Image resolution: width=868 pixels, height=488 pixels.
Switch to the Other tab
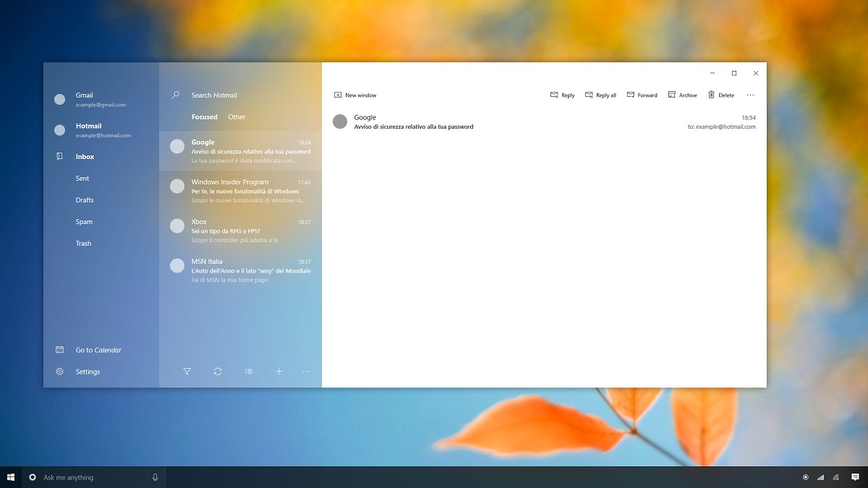pyautogui.click(x=237, y=117)
